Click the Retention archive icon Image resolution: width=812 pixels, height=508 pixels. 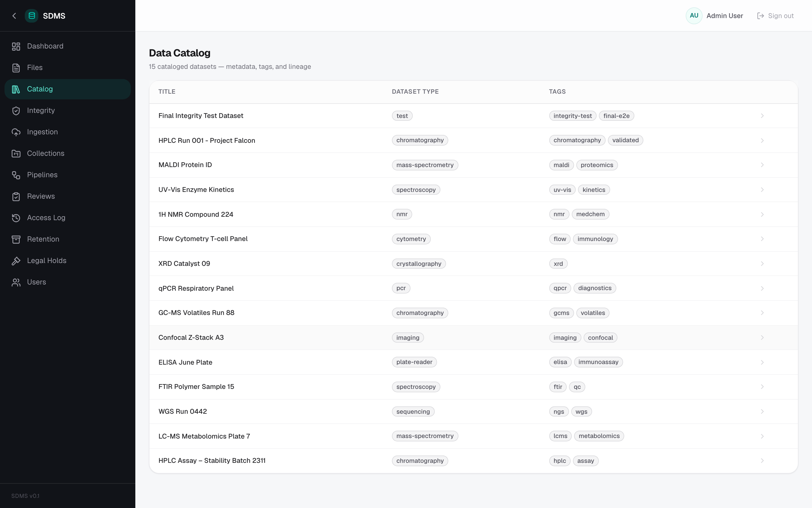16,239
